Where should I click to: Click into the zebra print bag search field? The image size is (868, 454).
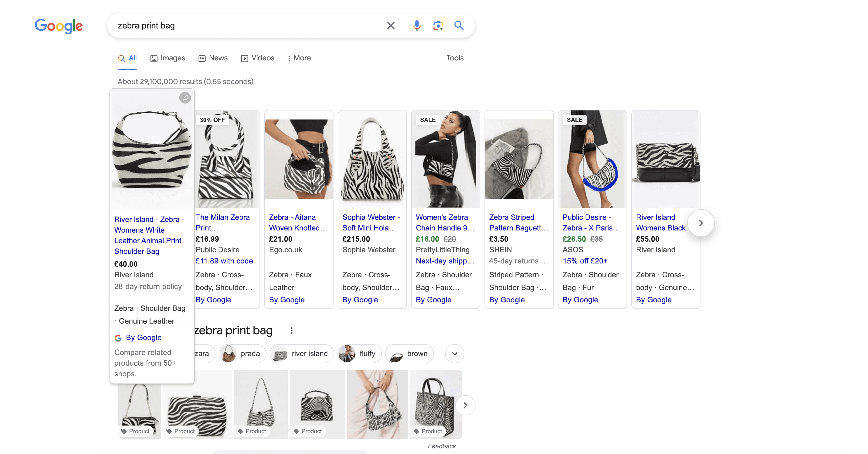point(249,26)
